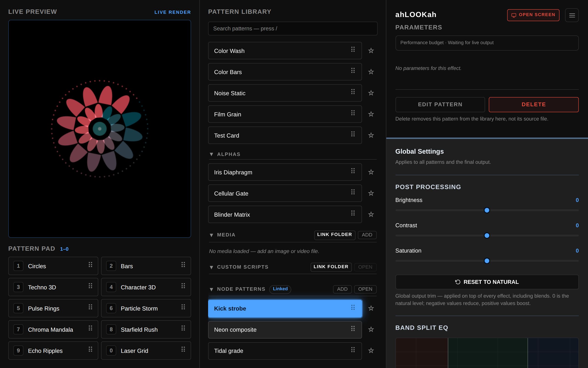Select the Neon composite node pattern
The height and width of the screenshot is (368, 588).
(x=285, y=330)
